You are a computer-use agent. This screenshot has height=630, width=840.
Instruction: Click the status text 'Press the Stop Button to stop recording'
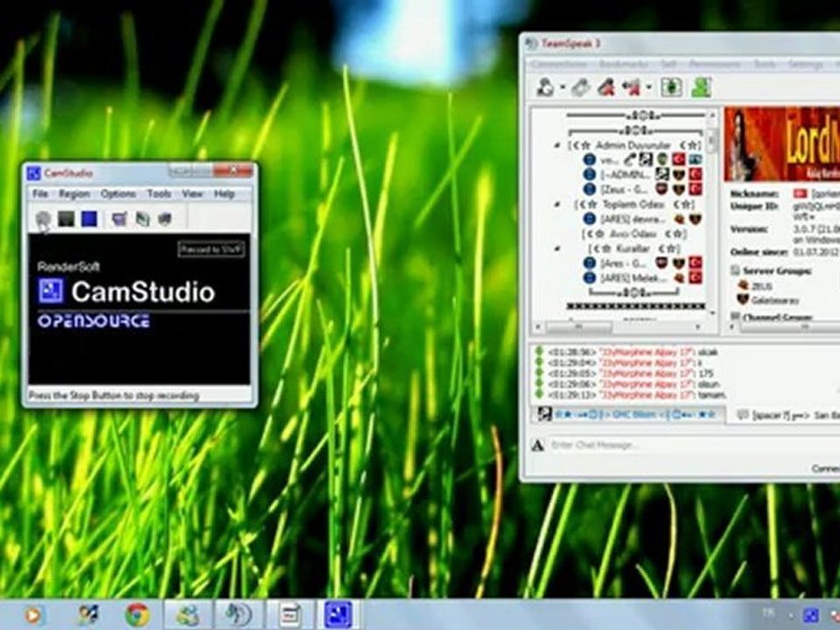pyautogui.click(x=114, y=395)
